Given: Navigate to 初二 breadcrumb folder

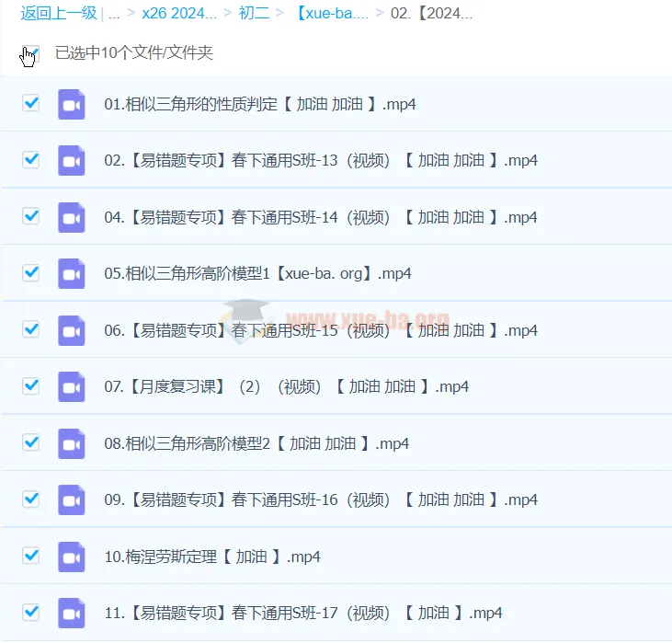Looking at the screenshot, I should (x=256, y=14).
